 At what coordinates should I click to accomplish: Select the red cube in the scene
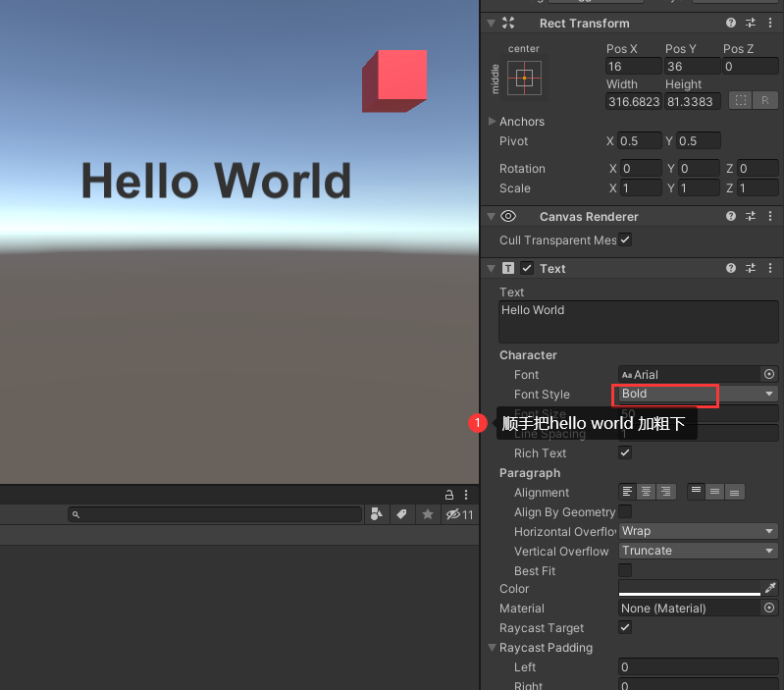pyautogui.click(x=395, y=80)
